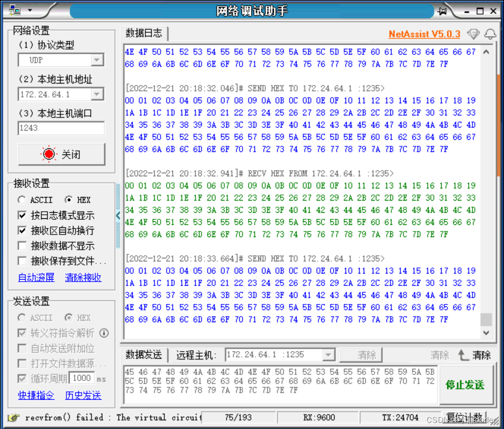This screenshot has width=504, height=429.
Task: Toggle the 按日志模式显示 checkbox
Action: coord(22,215)
